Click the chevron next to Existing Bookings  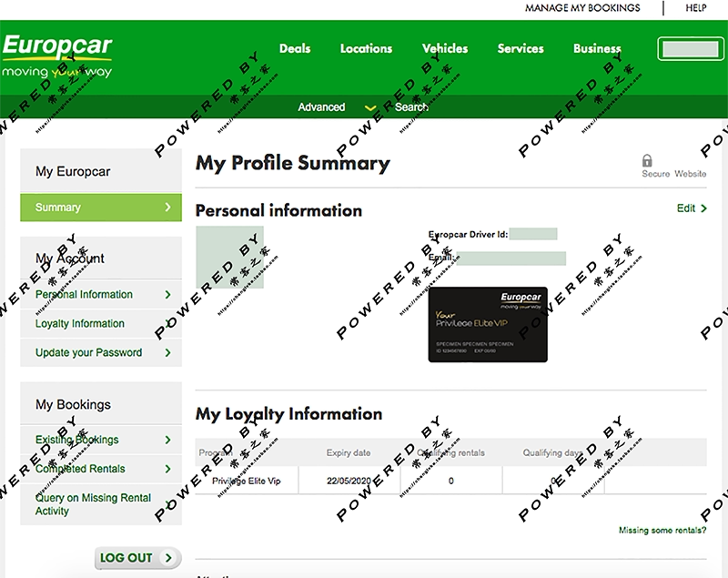[x=168, y=440]
